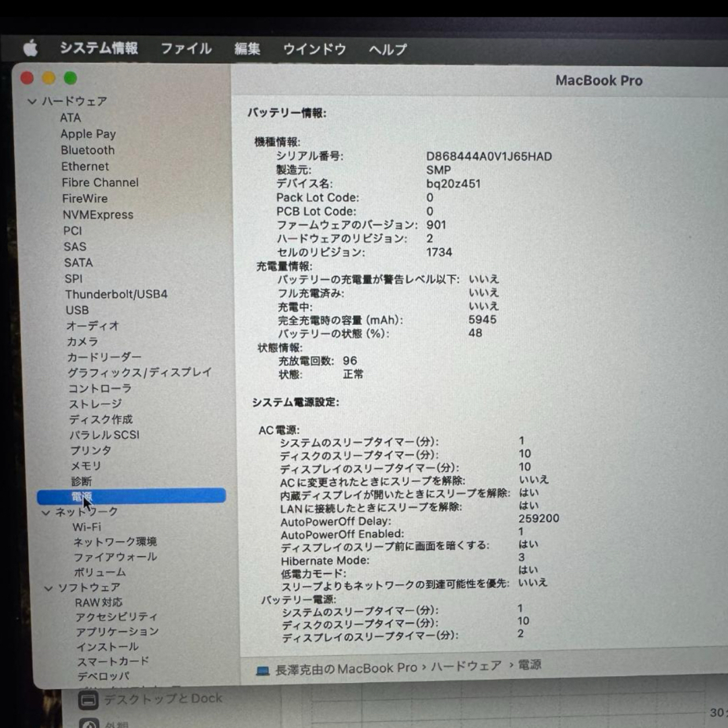Select ストレージ in the sidebar
Image resolution: width=728 pixels, height=728 pixels.
pyautogui.click(x=95, y=404)
